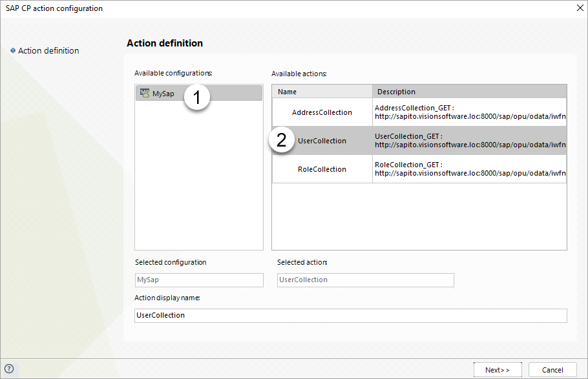
Task: Select the AddressCollection action name
Action: coord(322,112)
